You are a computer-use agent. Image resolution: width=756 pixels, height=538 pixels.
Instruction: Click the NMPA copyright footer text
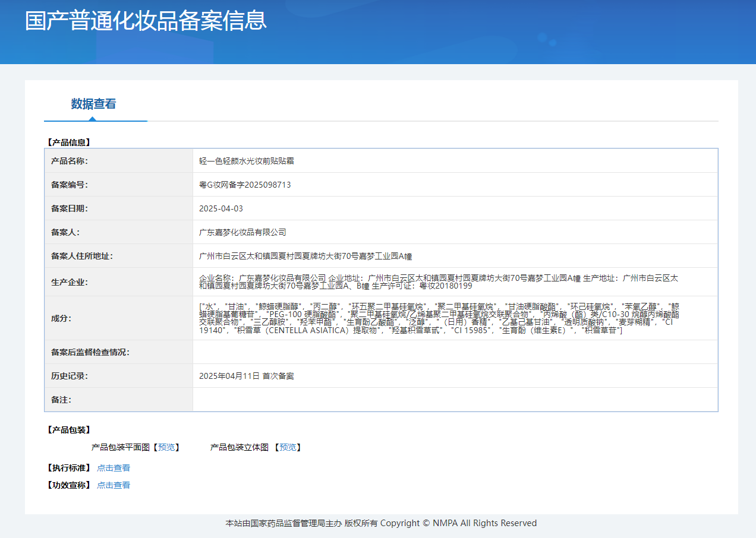click(381, 523)
